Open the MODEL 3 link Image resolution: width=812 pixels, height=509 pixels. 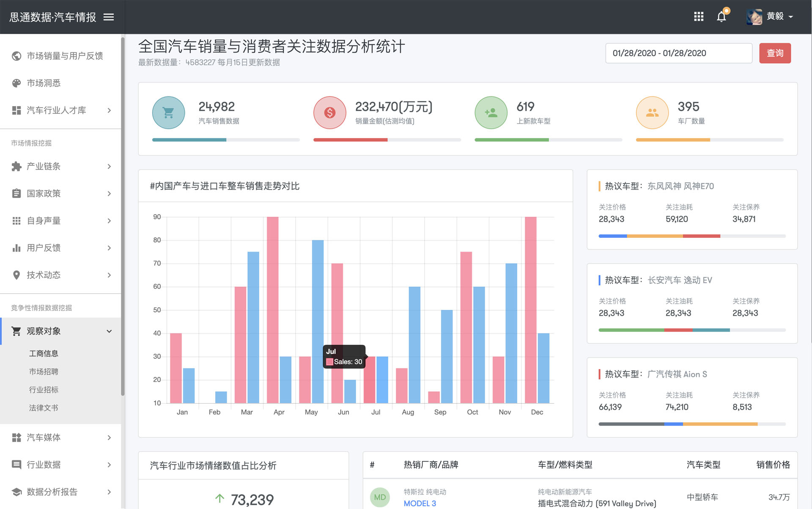pyautogui.click(x=420, y=503)
